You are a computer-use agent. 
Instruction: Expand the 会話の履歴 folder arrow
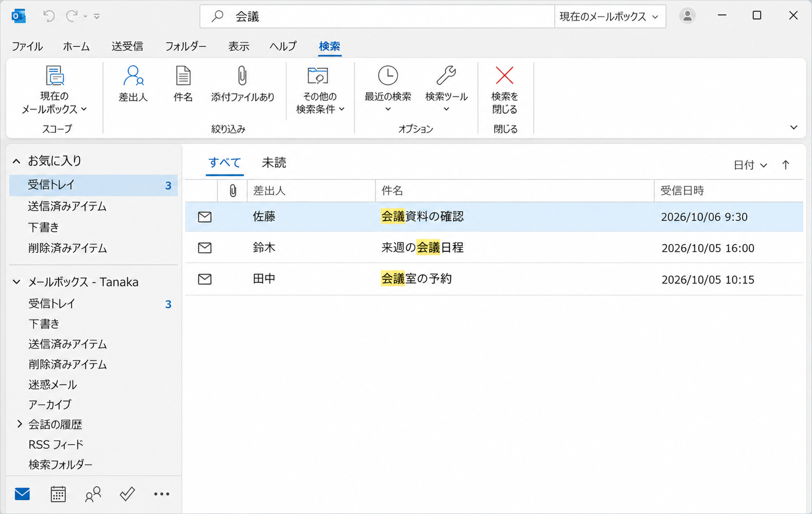[x=20, y=424]
